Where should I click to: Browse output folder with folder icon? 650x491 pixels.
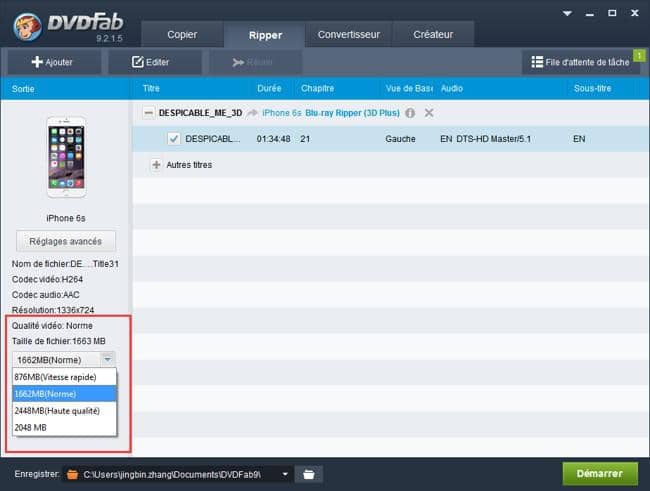(x=309, y=474)
